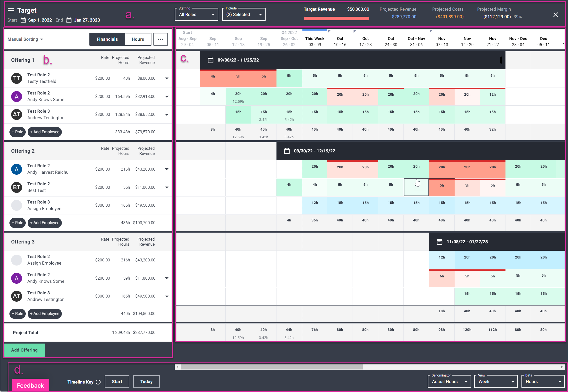Open the Start date calendar picker
Viewport: 568px width, 392px height.
[23, 20]
